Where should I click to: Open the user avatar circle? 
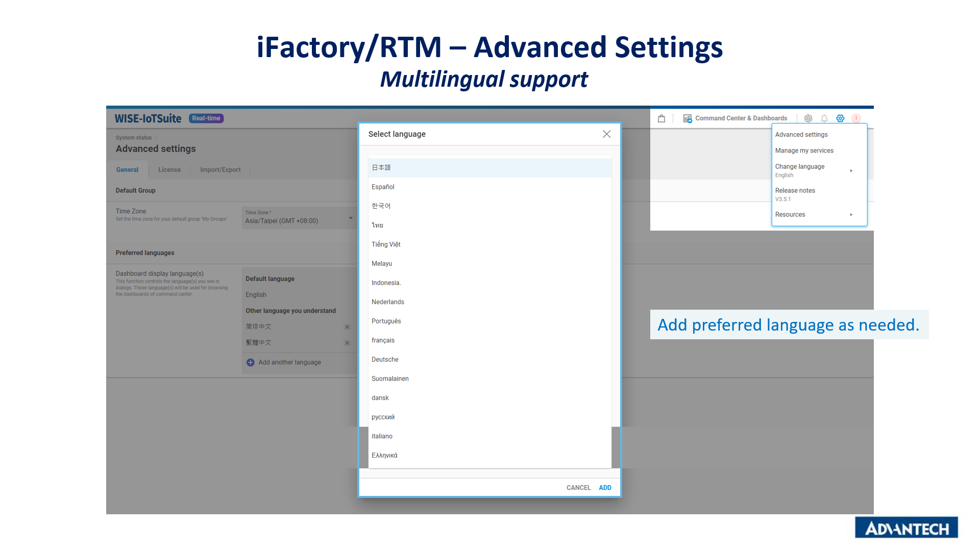856,118
